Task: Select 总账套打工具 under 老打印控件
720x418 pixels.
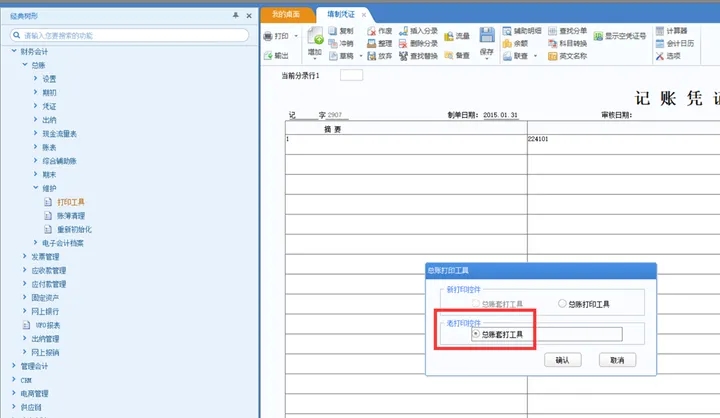Action: (475, 334)
